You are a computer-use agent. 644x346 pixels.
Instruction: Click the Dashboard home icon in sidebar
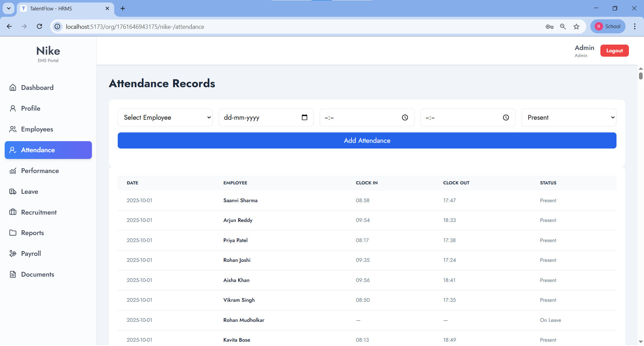13,88
